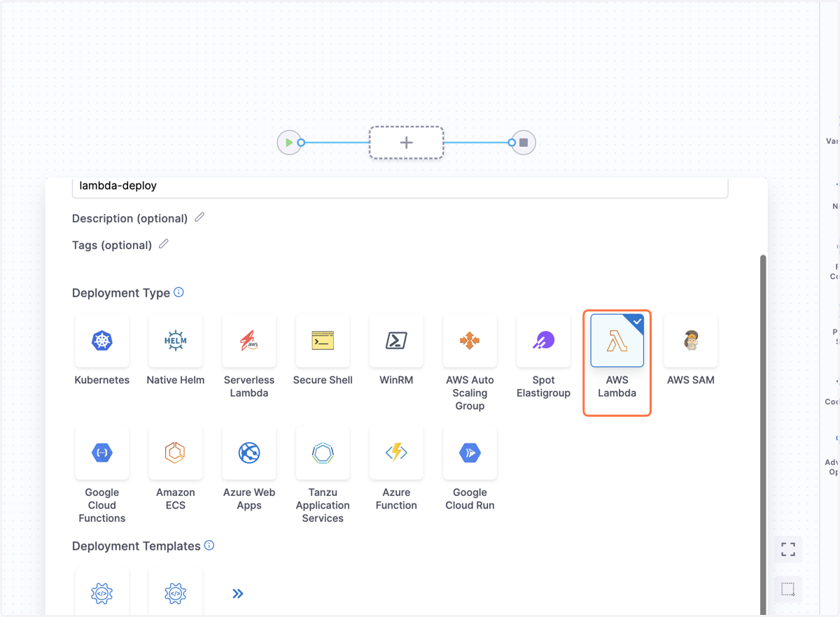
Task: Select the AWS SAM deployment type
Action: click(691, 341)
